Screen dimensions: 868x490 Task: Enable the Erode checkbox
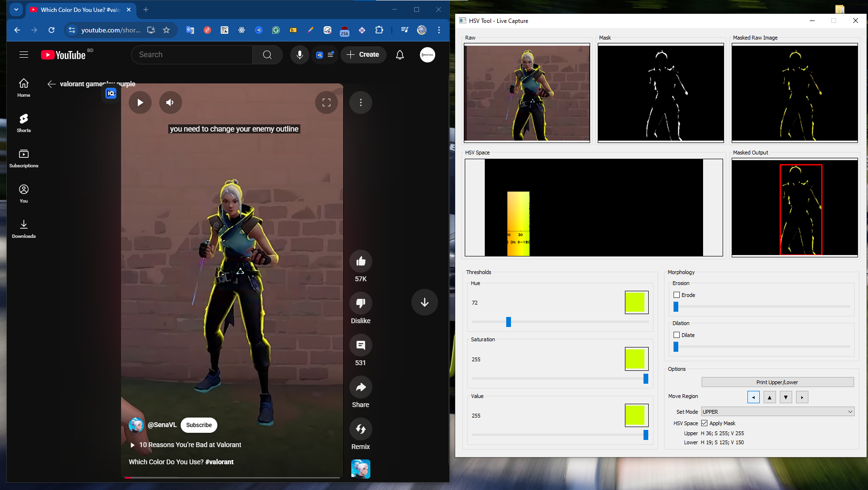pyautogui.click(x=676, y=295)
